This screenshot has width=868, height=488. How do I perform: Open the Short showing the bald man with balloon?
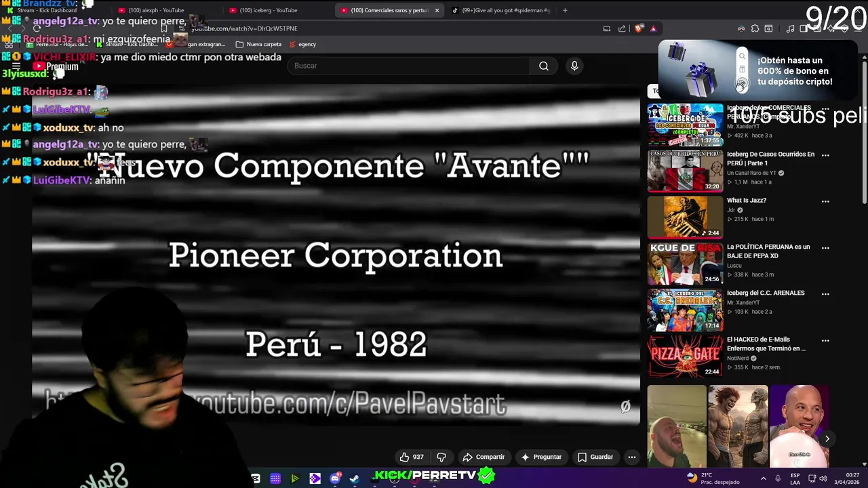(x=799, y=426)
